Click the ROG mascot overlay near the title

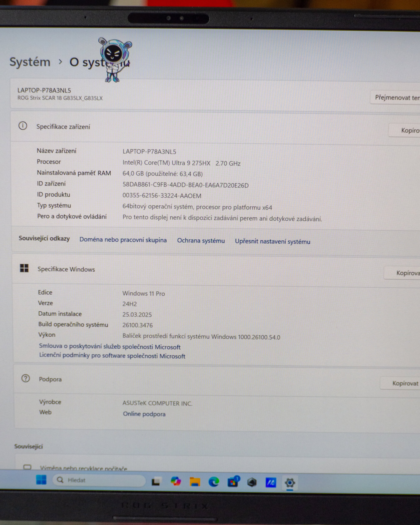pyautogui.click(x=114, y=60)
